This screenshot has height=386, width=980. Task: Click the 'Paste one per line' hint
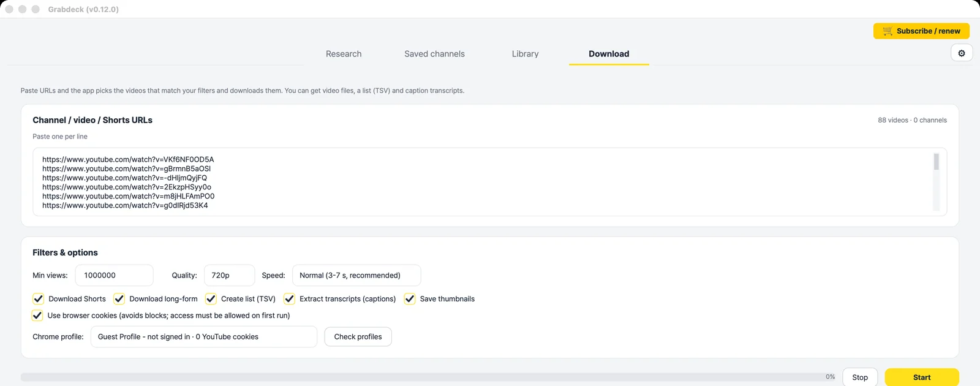[60, 137]
